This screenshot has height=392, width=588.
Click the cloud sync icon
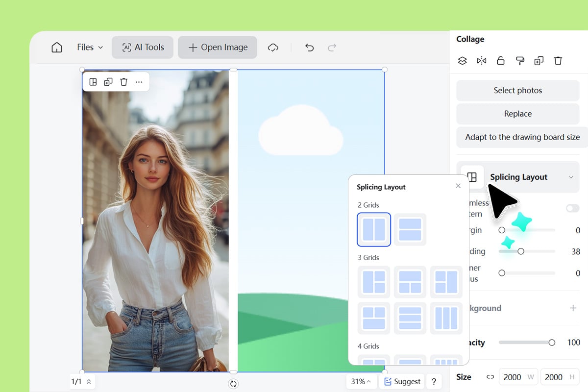(273, 48)
